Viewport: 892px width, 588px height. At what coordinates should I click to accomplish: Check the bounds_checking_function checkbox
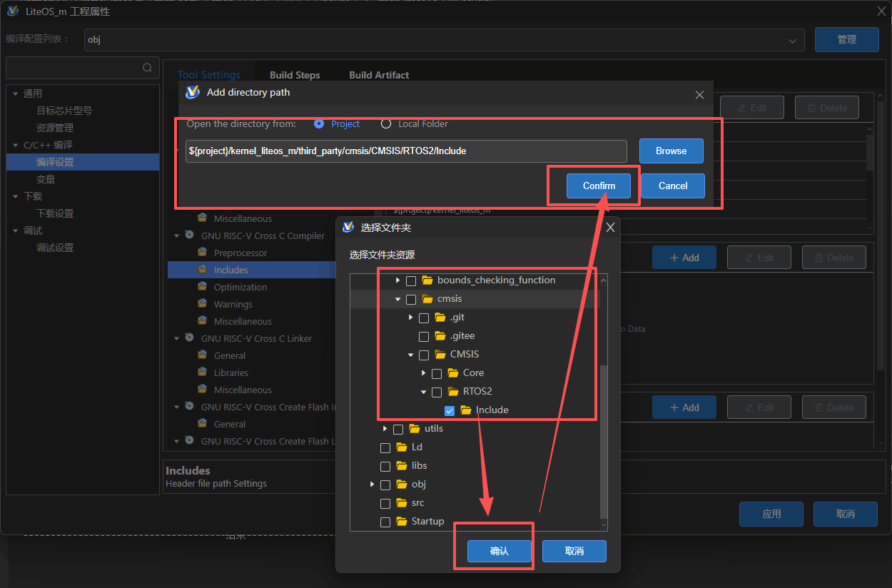point(411,280)
